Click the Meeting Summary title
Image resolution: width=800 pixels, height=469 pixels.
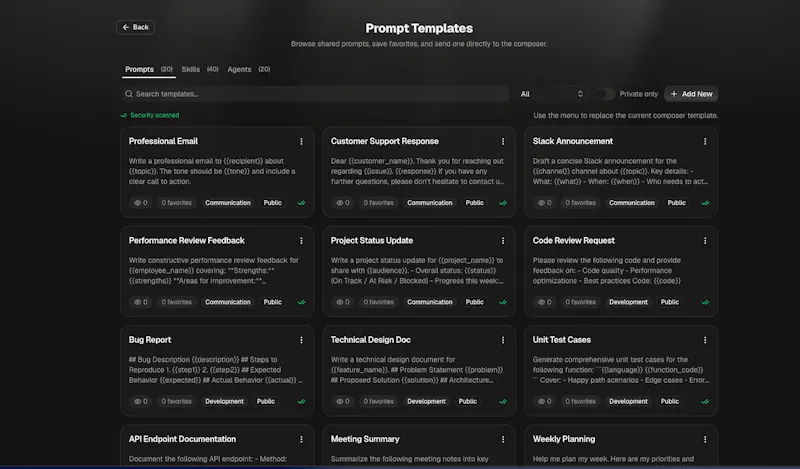[365, 439]
